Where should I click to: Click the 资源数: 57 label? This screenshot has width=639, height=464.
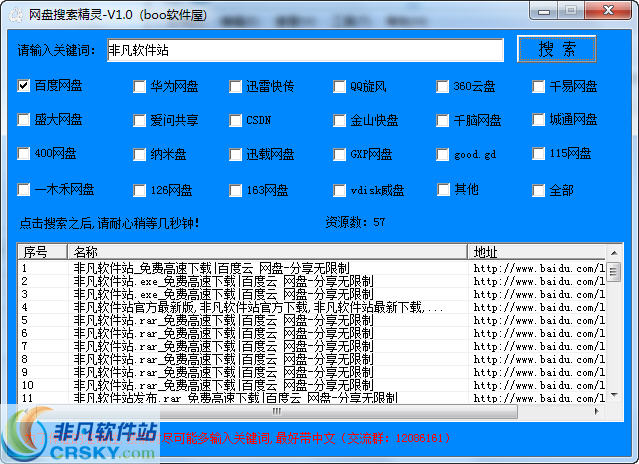click(x=355, y=222)
